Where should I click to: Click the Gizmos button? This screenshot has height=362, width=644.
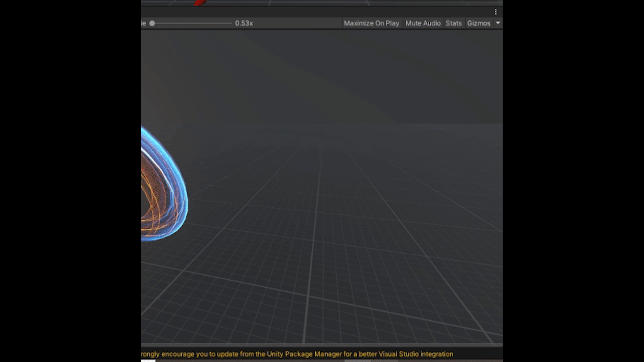point(478,23)
